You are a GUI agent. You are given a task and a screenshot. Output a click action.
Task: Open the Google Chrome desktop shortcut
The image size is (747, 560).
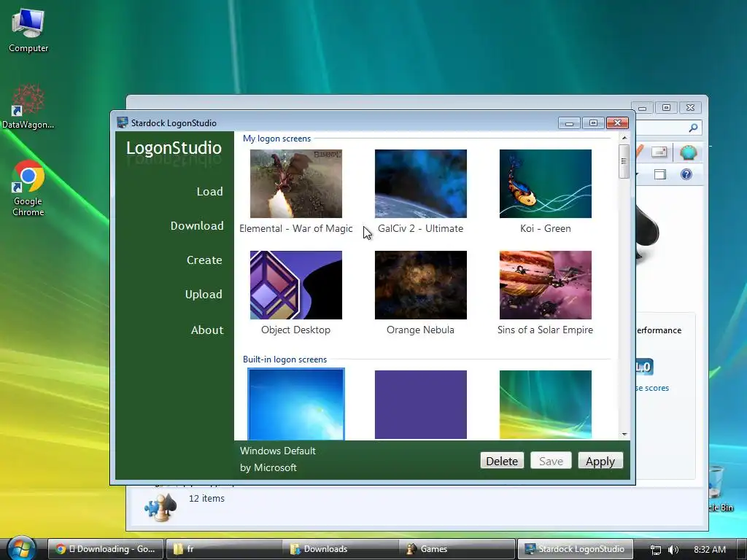(28, 189)
